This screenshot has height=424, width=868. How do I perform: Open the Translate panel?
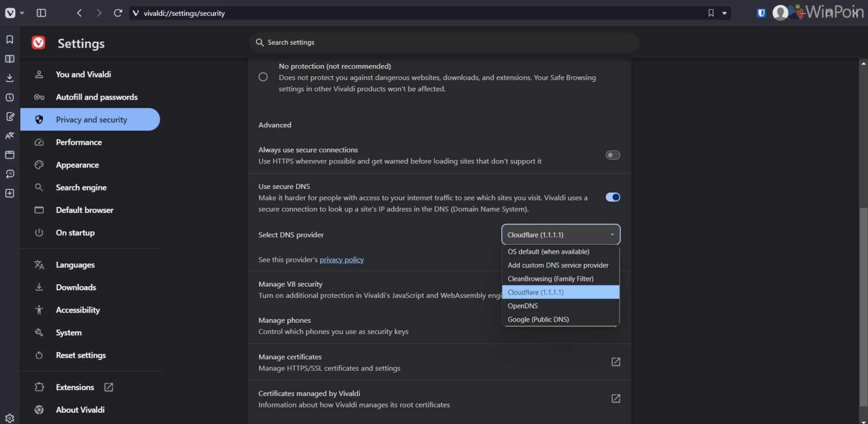(10, 136)
